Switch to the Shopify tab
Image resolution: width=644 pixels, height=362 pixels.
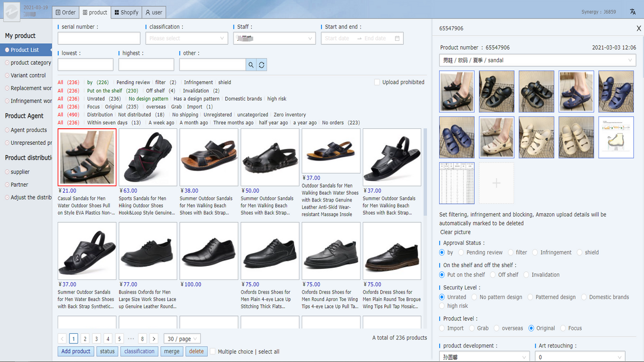pyautogui.click(x=126, y=12)
